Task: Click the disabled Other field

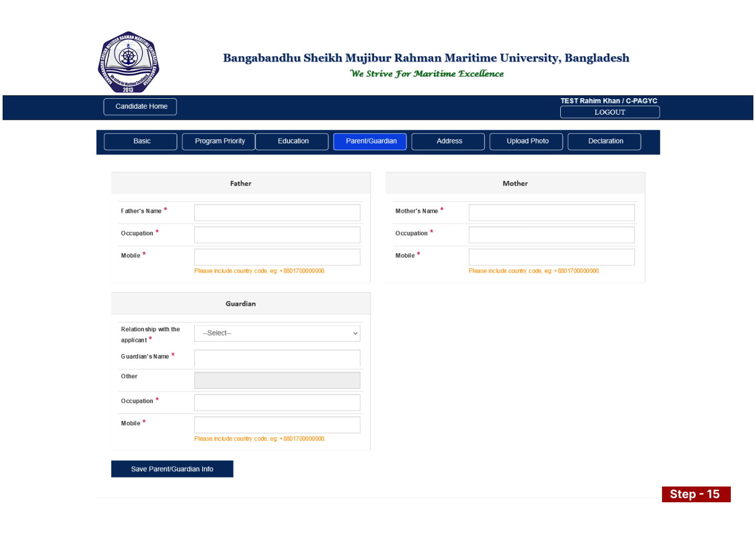Action: pos(277,380)
